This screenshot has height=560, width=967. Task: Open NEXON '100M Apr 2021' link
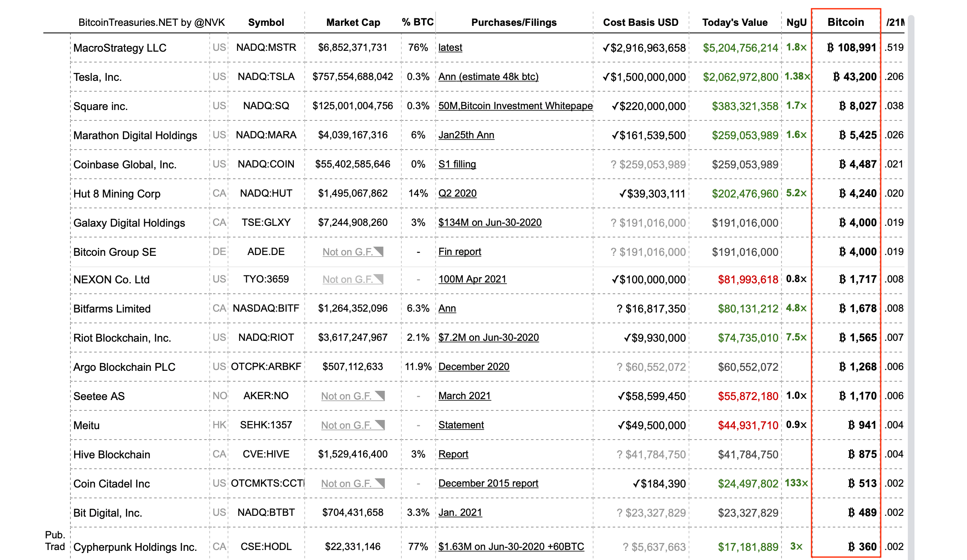[x=473, y=279]
